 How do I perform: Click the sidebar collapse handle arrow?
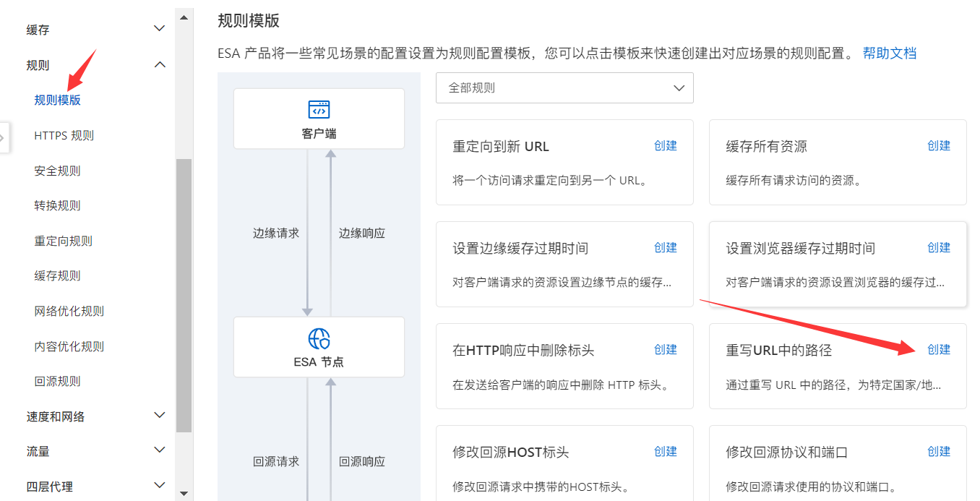pos(3,137)
